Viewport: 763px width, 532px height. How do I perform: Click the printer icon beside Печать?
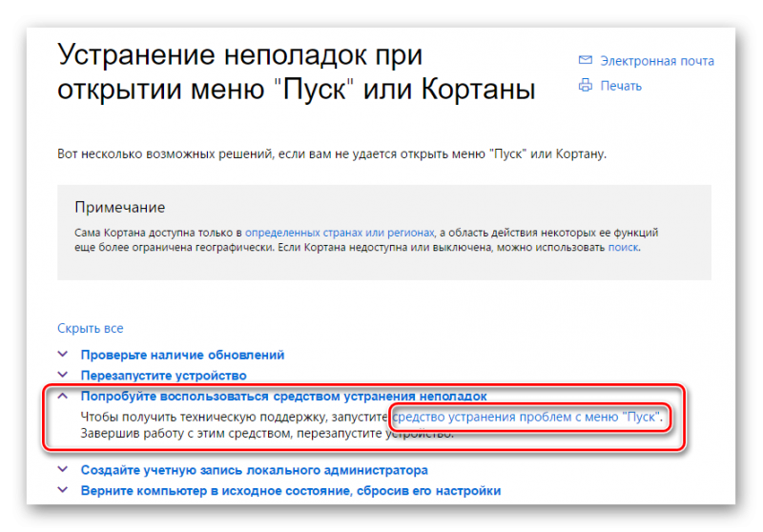click(x=585, y=85)
